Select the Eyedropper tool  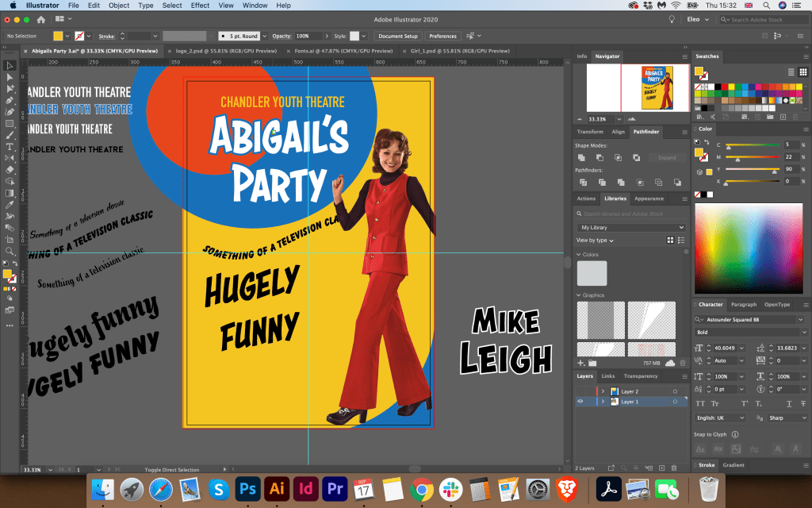coord(10,204)
